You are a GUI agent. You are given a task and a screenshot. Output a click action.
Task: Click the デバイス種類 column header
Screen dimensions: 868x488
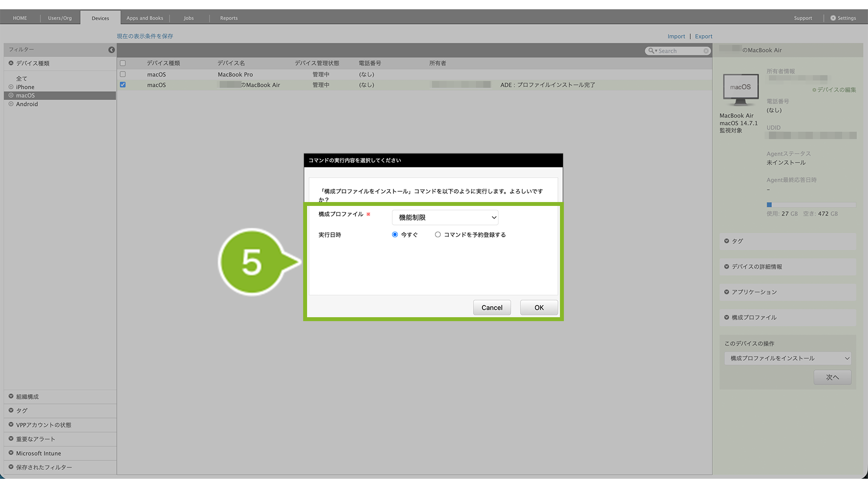point(164,63)
